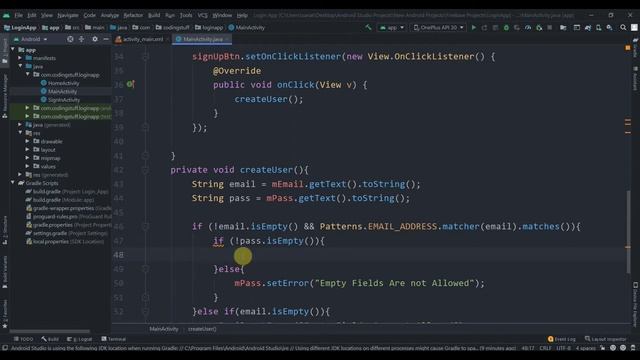640x360 pixels.
Task: Click the Search Everywhere magnifier icon
Action: click(x=623, y=27)
